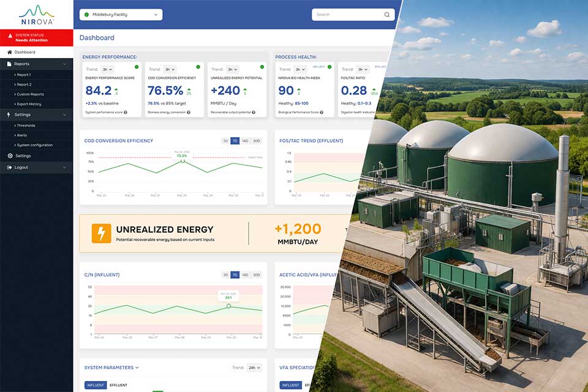Open Trend dropdown on Energy Performance Score card
588x392 pixels.
tap(107, 69)
